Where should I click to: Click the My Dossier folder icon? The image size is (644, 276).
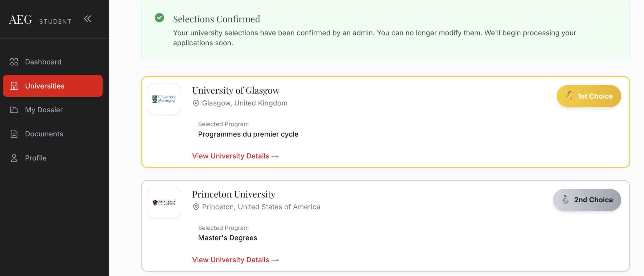[x=14, y=110]
